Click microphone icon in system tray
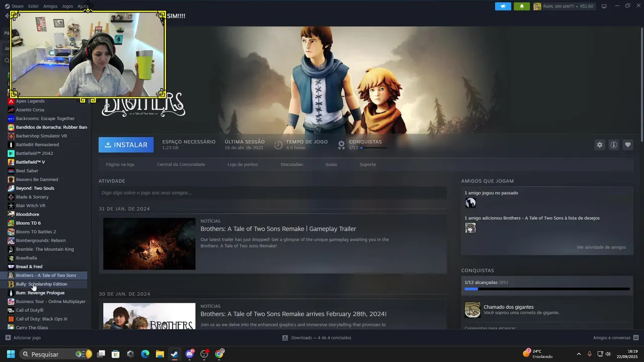The width and height of the screenshot is (644, 362). coord(589,354)
